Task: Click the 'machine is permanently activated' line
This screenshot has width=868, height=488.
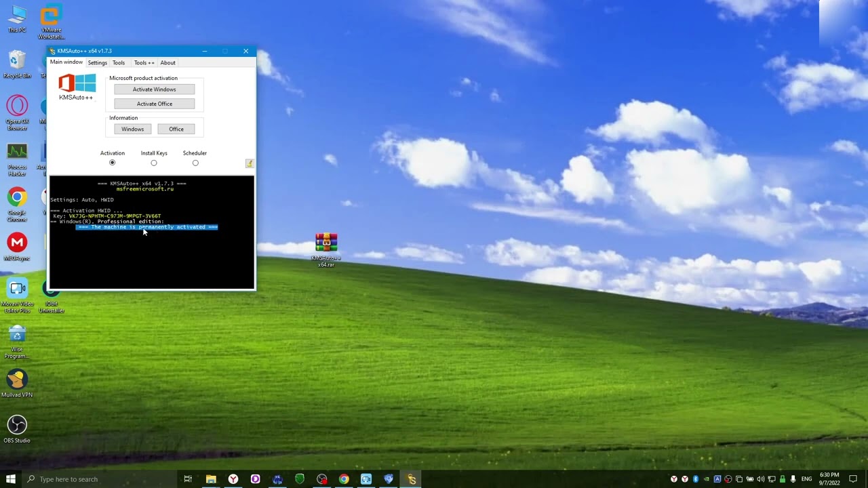Action: coord(146,227)
